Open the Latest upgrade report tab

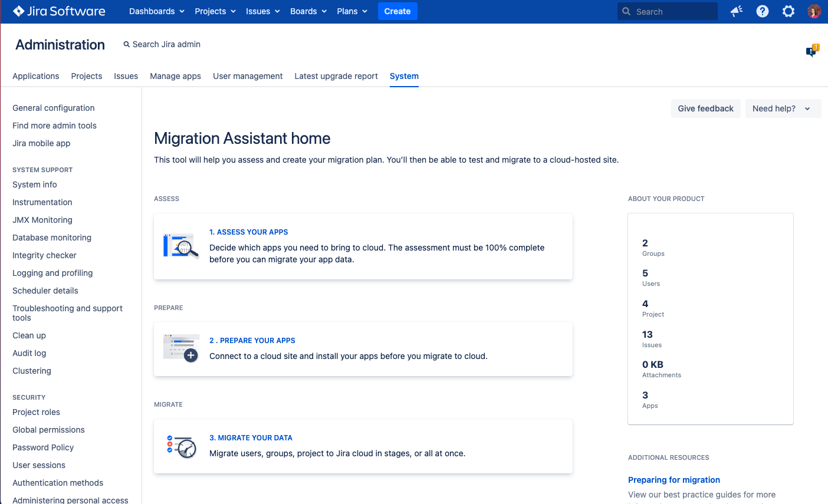tap(336, 76)
